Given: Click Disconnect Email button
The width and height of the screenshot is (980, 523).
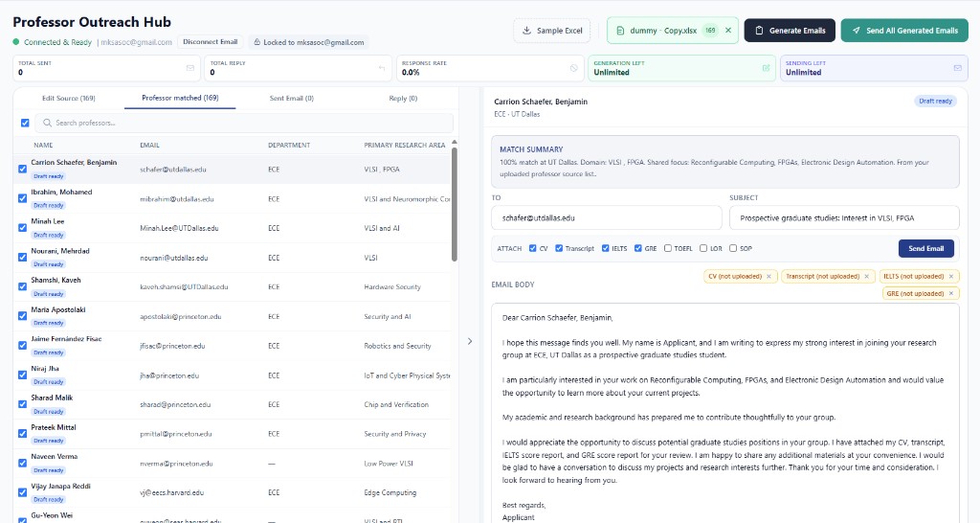Looking at the screenshot, I should coord(210,42).
